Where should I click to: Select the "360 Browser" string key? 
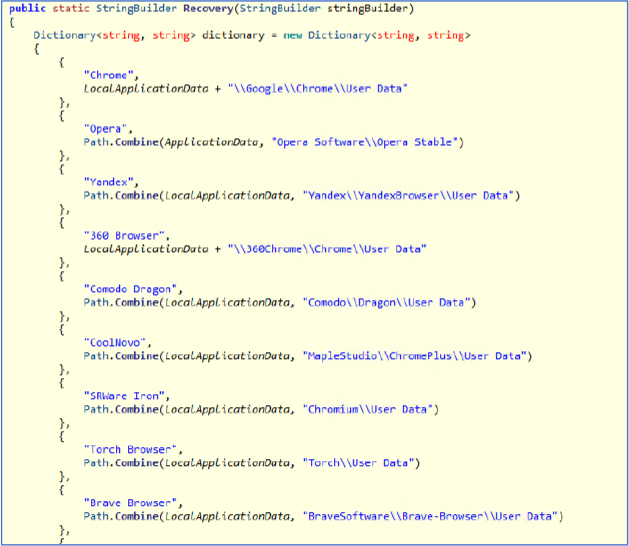pos(126,235)
